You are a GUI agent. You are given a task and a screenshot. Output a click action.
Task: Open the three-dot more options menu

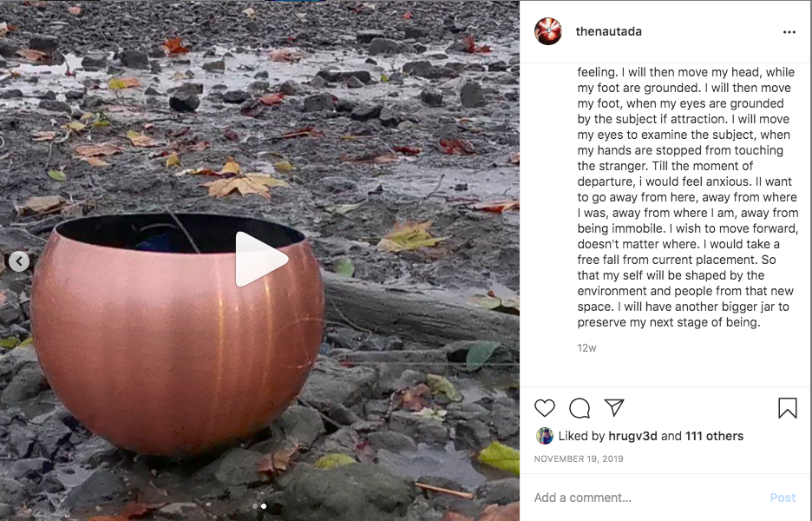[789, 32]
